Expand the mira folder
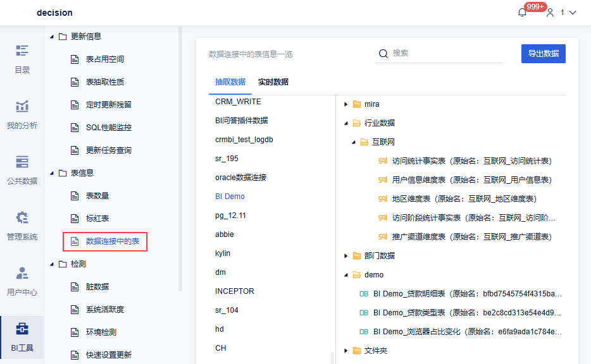Screen dimensions: 591x364 click(x=346, y=104)
